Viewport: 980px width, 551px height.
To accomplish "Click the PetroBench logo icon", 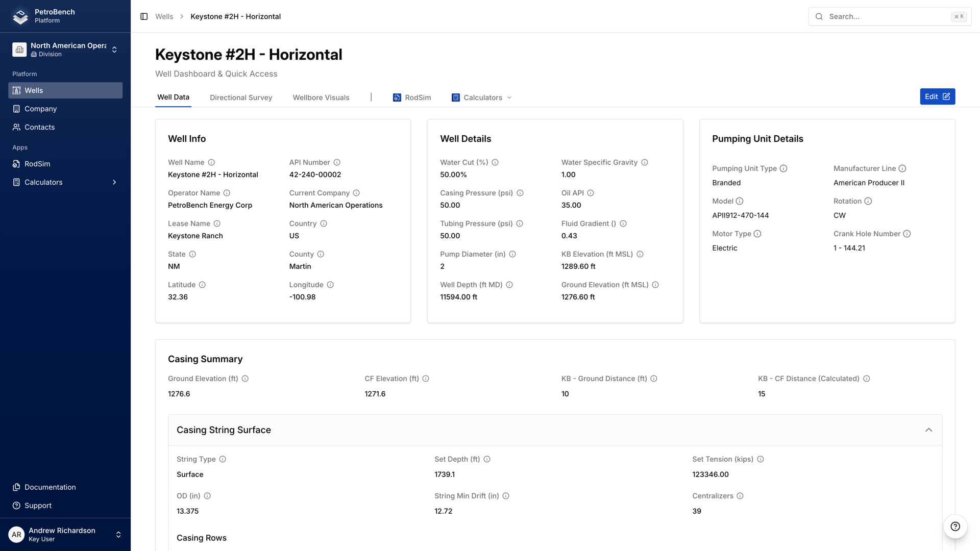I will click(20, 16).
